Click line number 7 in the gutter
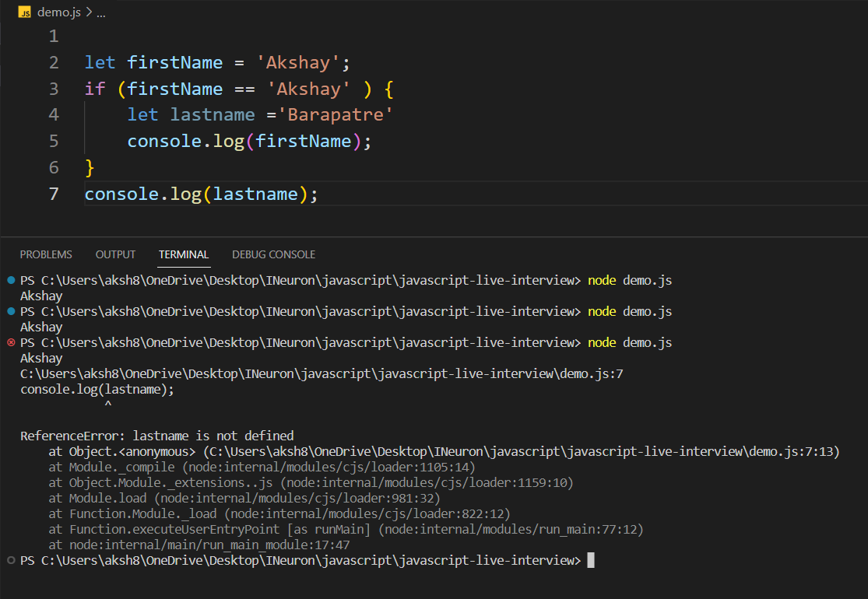868x599 pixels. [x=54, y=194]
